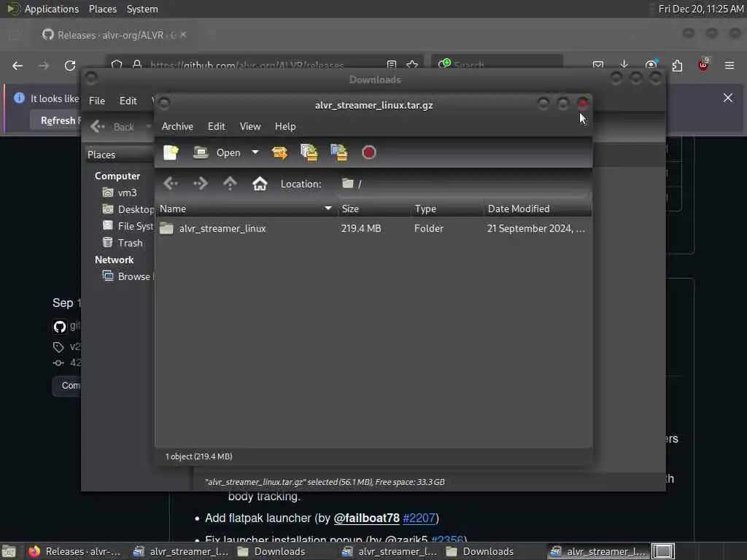
Task: Open Firefox hamburger application menu
Action: (x=729, y=65)
